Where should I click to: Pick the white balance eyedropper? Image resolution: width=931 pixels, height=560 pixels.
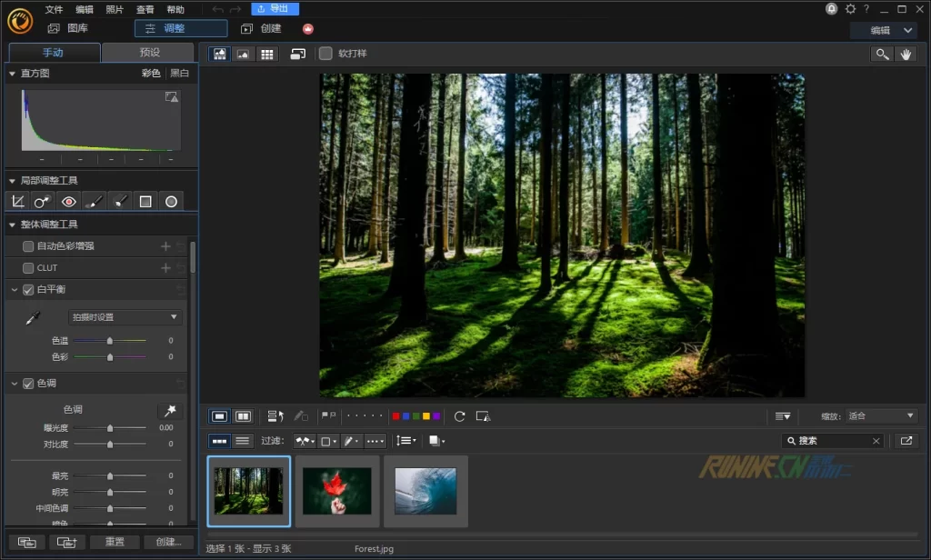pyautogui.click(x=33, y=317)
